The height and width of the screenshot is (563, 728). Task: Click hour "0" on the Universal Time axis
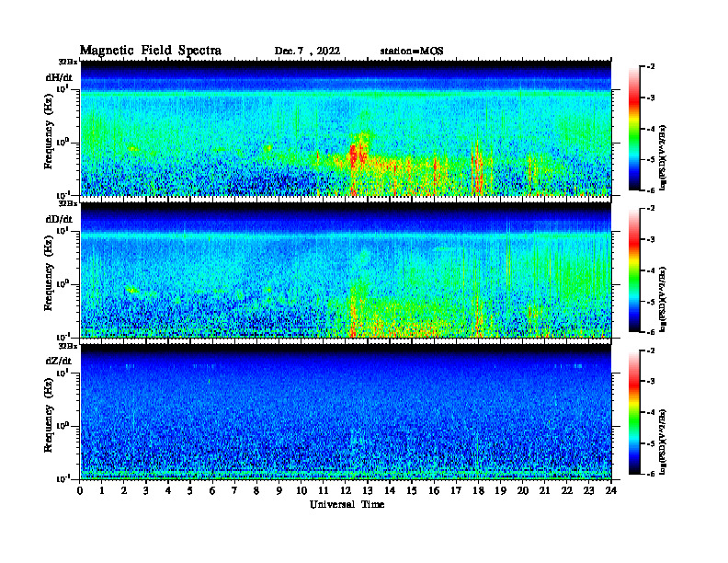coord(80,490)
